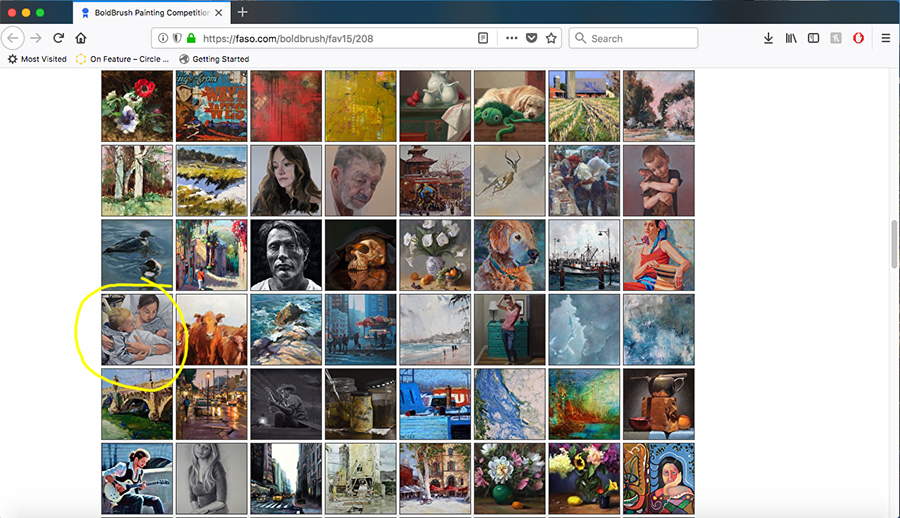Open the farm field rows painting

(x=584, y=106)
